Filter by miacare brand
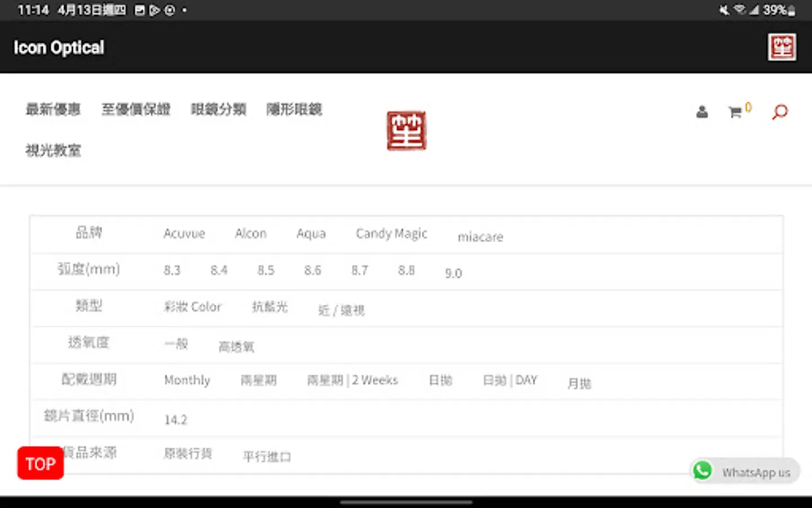Screen dimensions: 812x508 [480, 237]
